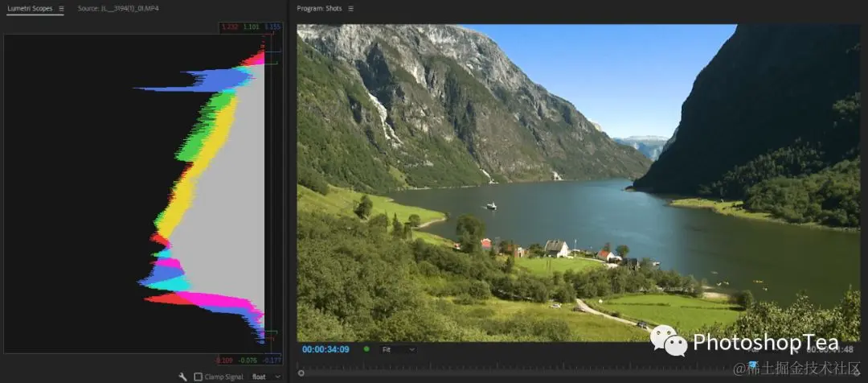
Task: Click the blue playhead on Program time ruler
Action: [x=753, y=364]
